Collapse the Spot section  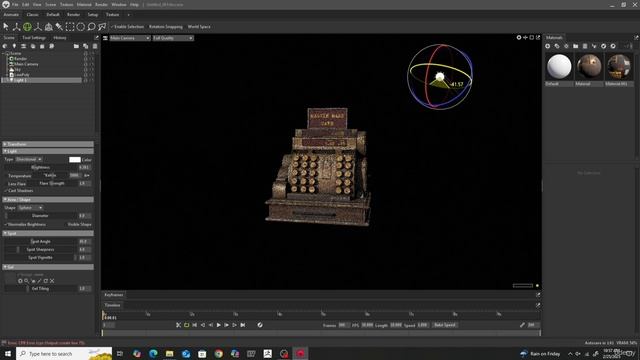48,233
